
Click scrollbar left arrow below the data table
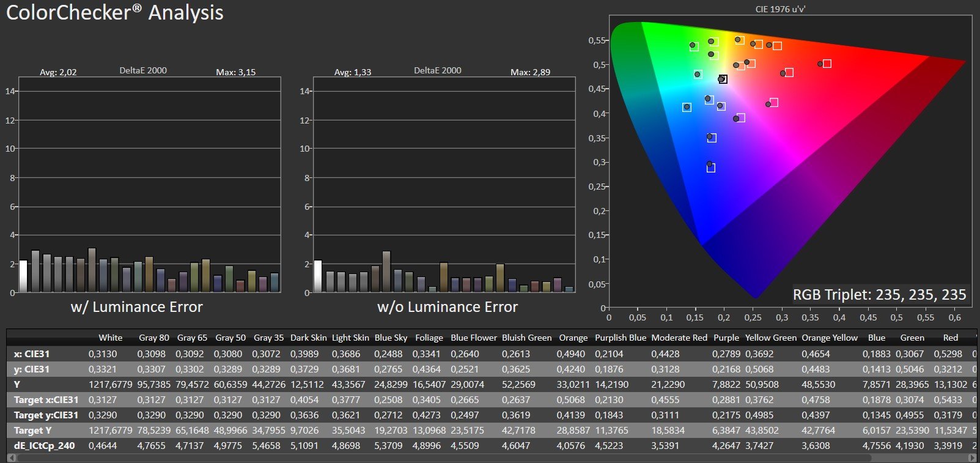pyautogui.click(x=10, y=457)
